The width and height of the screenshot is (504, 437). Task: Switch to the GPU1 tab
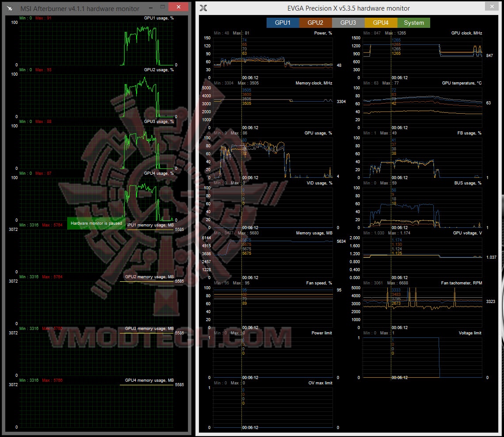click(x=283, y=23)
